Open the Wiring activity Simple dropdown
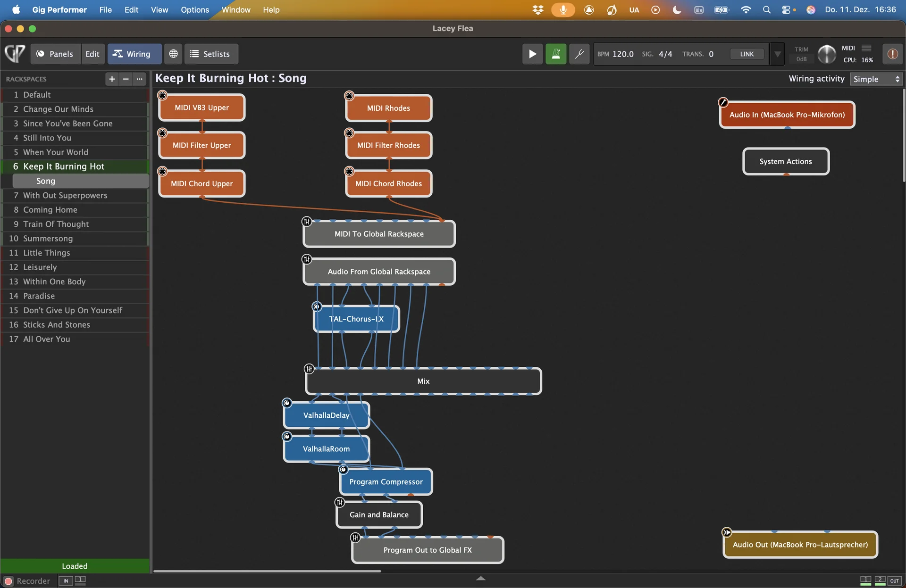 pyautogui.click(x=876, y=79)
